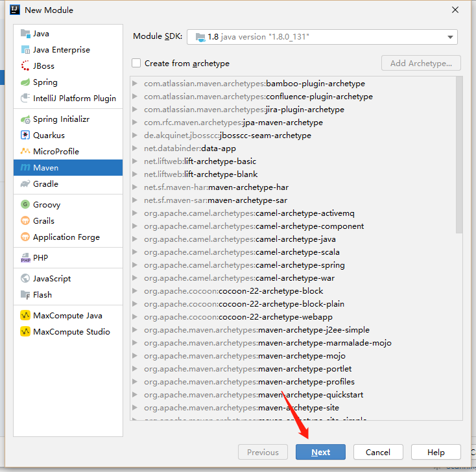
Task: Expand jira-plugin-archetype entry
Action: 135,110
